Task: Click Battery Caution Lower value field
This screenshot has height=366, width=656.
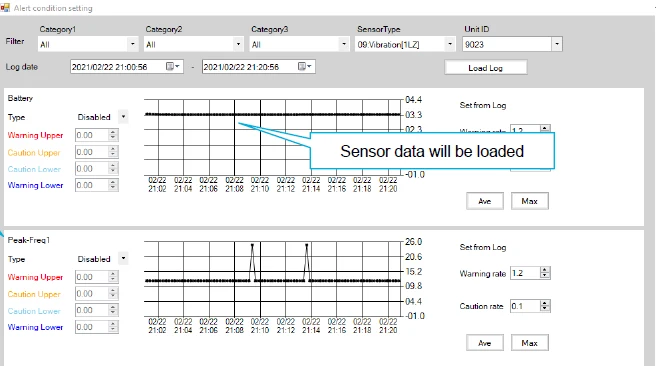Action: (x=92, y=169)
